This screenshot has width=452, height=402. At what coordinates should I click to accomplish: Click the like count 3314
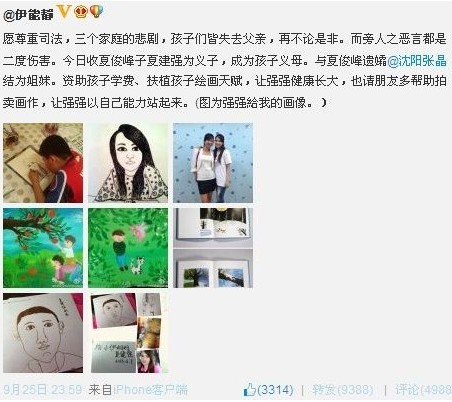tap(275, 389)
